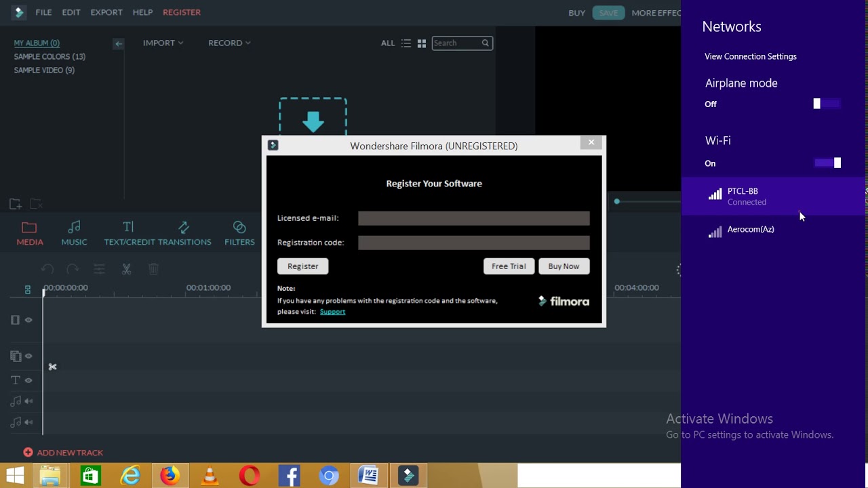Screen dimensions: 868x488
Task: Switch media library to grid view
Action: tap(422, 43)
